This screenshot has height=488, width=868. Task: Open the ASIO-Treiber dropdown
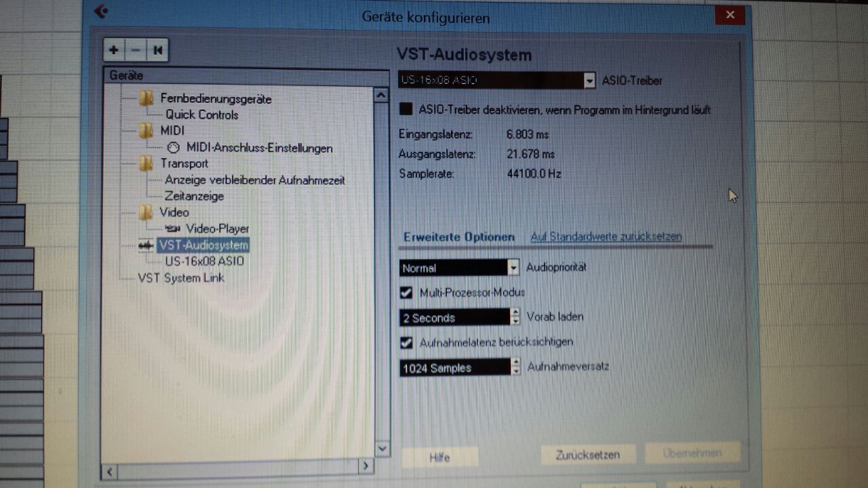point(589,81)
